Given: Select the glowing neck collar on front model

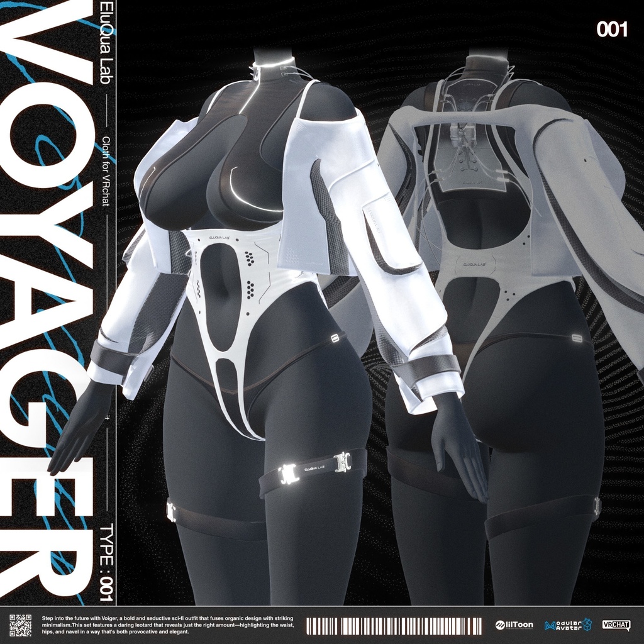Looking at the screenshot, I should (275, 65).
